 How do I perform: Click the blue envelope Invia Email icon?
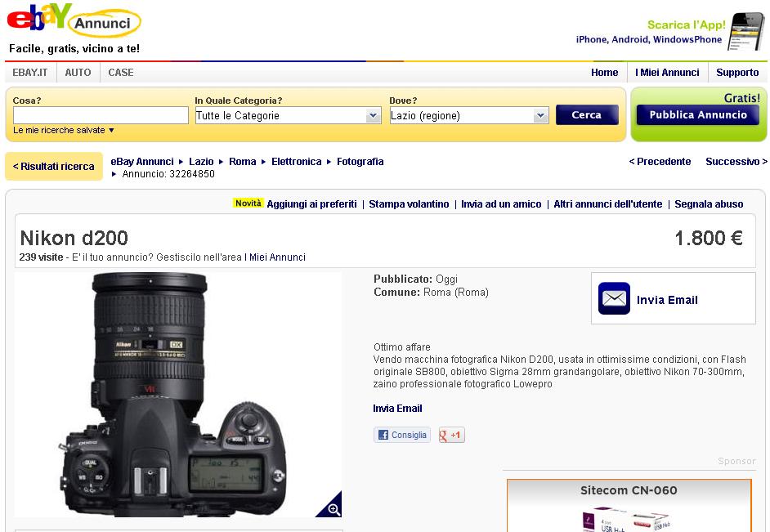(614, 298)
